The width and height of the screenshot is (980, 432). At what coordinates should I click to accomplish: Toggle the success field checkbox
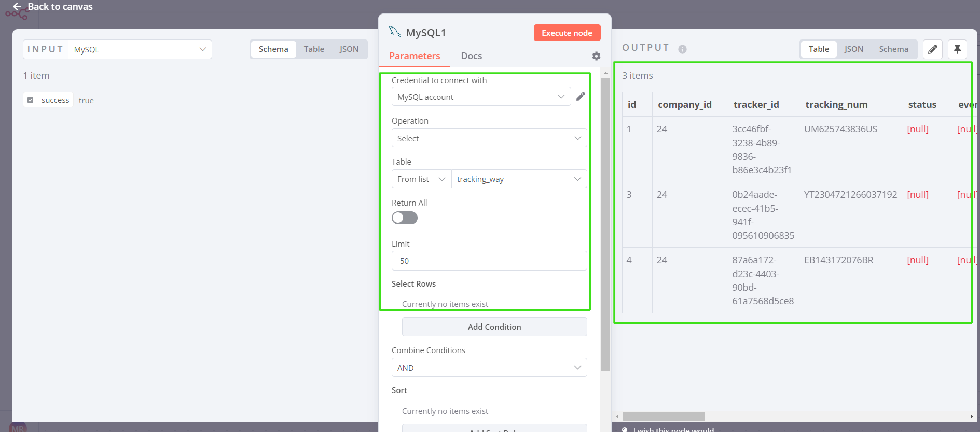(x=31, y=100)
